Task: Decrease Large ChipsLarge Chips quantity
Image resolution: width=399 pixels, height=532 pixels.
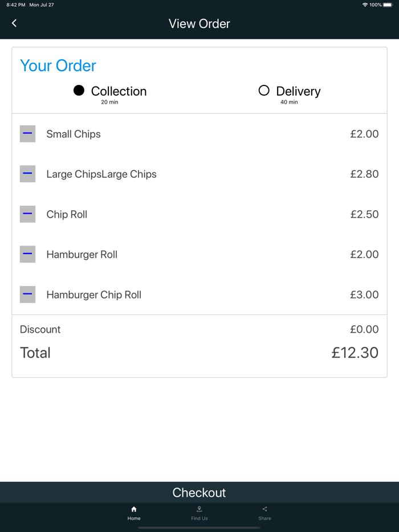Action: (x=27, y=174)
